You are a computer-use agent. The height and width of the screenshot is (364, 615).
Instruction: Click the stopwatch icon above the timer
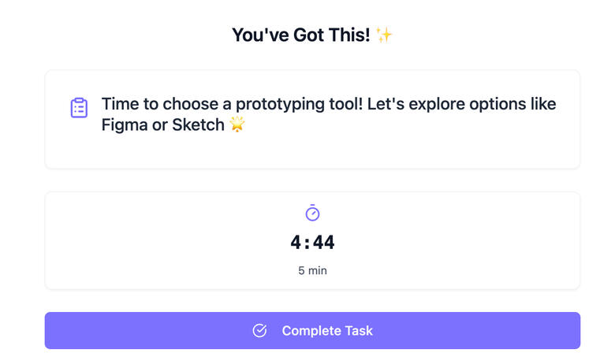pos(312,213)
